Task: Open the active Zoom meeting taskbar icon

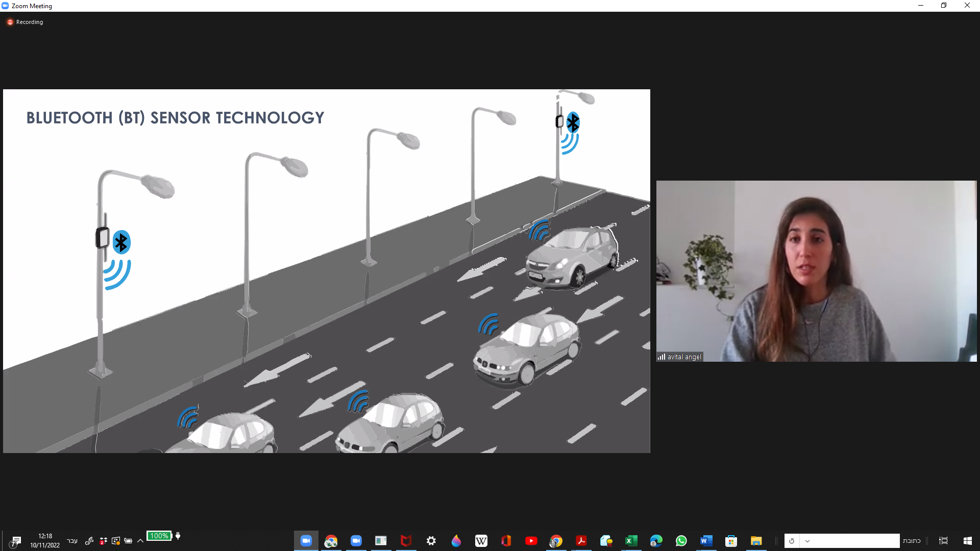Action: tap(306, 541)
